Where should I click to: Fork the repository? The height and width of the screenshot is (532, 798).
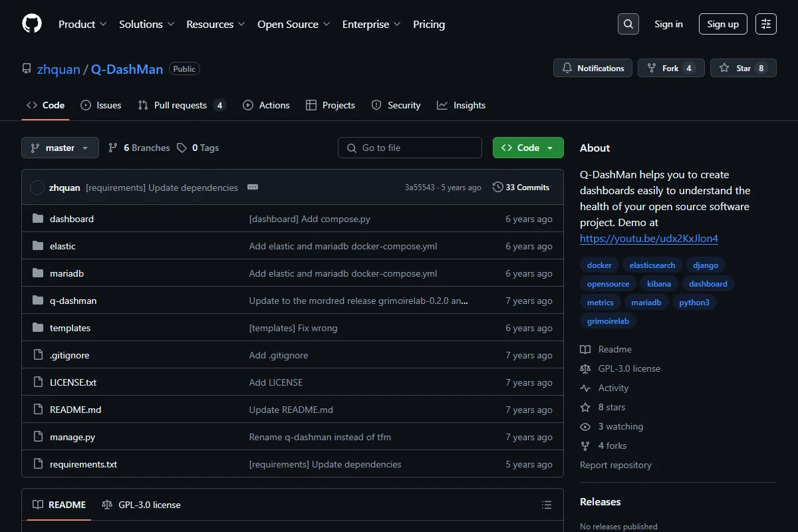[x=671, y=68]
